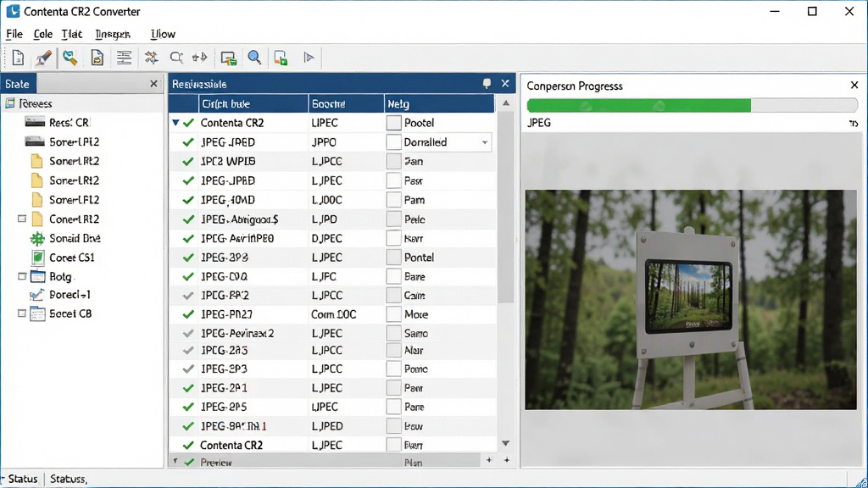
Task: Click the align lines toolbar icon
Action: (124, 58)
